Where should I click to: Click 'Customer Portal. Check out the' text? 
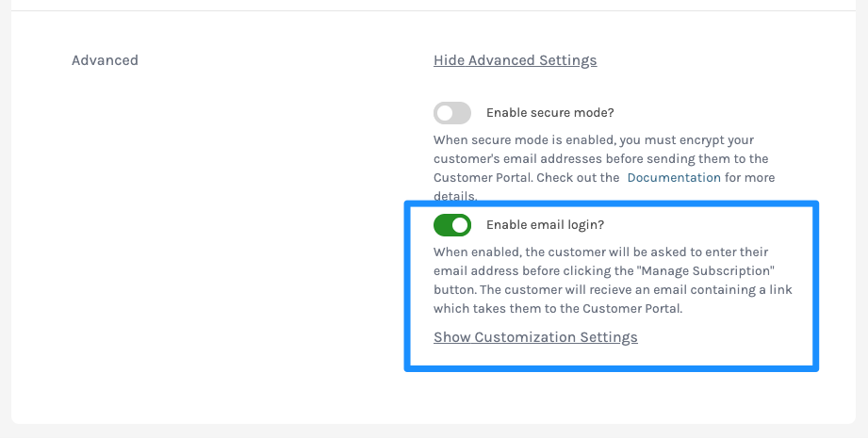click(x=527, y=177)
